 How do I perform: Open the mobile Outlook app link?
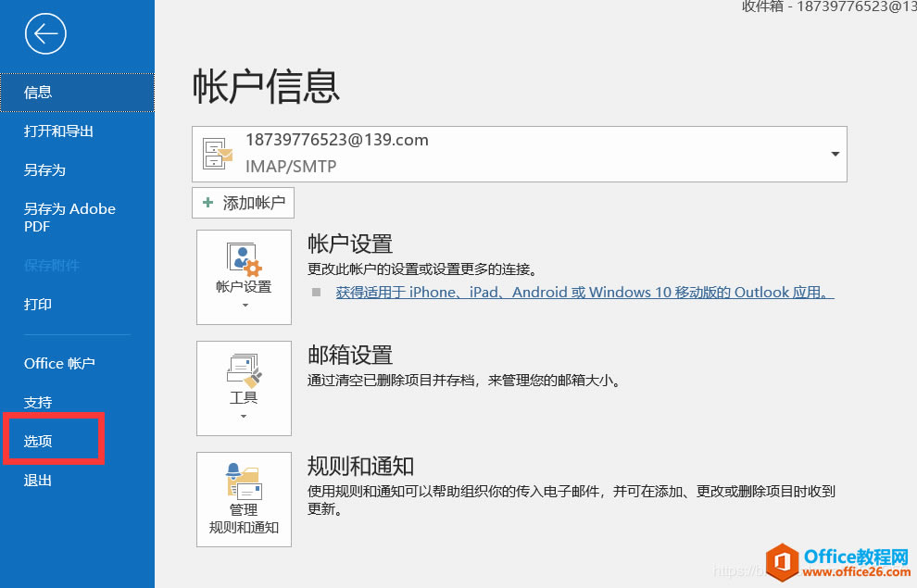pyautogui.click(x=584, y=293)
